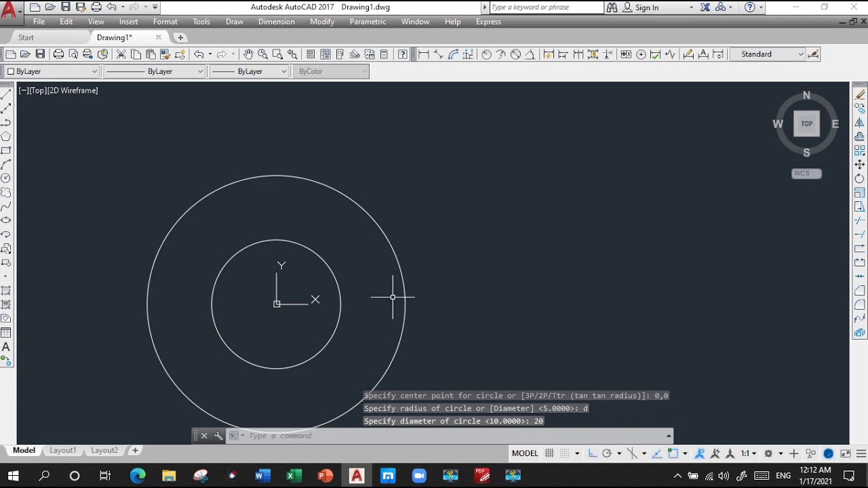This screenshot has height=488, width=868.
Task: Select the Pan (hand) tool
Action: click(248, 54)
